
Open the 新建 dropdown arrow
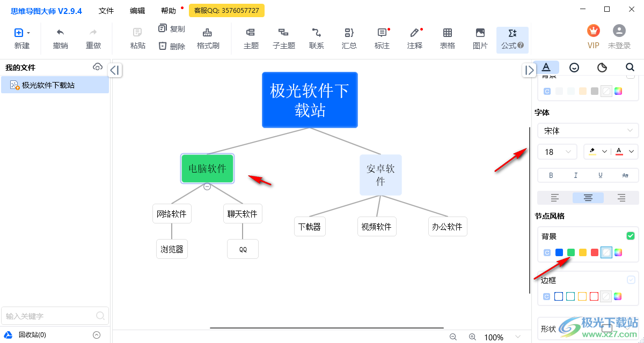[x=28, y=33]
